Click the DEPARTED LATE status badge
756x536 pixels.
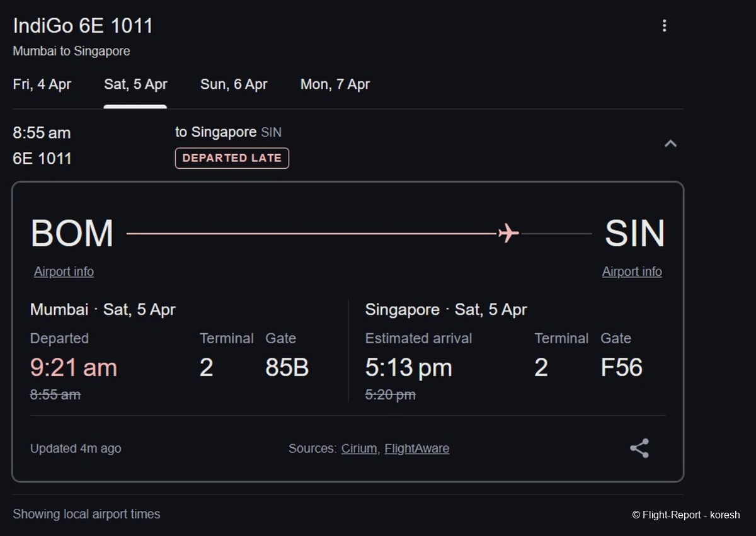(232, 158)
